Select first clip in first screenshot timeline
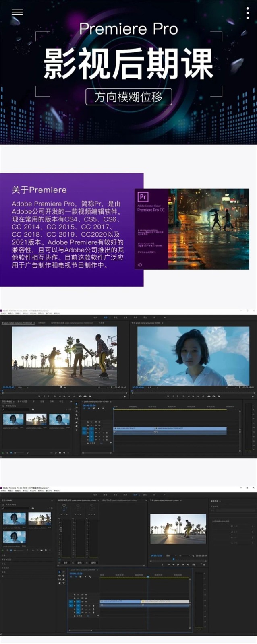 [x=134, y=428]
